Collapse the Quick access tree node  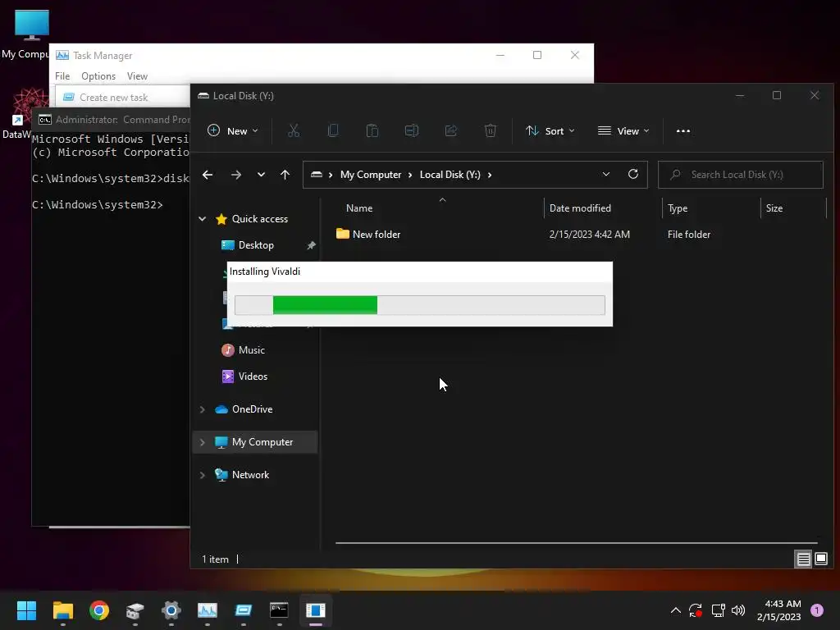[x=203, y=219]
